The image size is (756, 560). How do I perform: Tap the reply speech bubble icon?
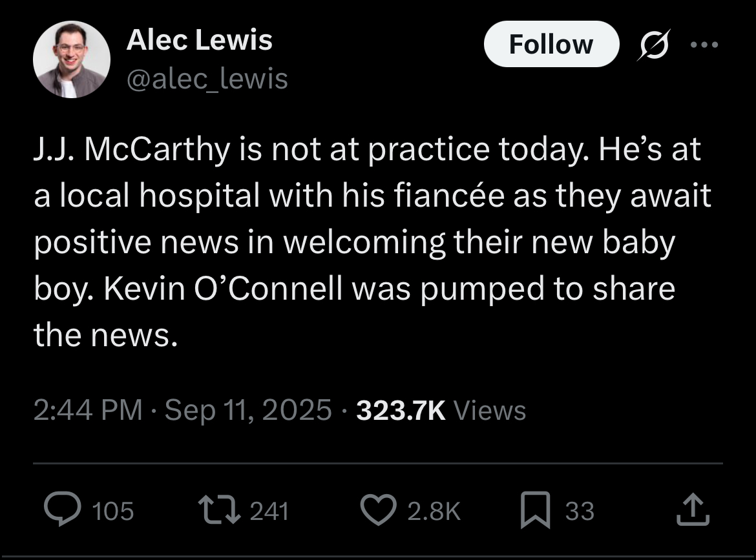(63, 509)
